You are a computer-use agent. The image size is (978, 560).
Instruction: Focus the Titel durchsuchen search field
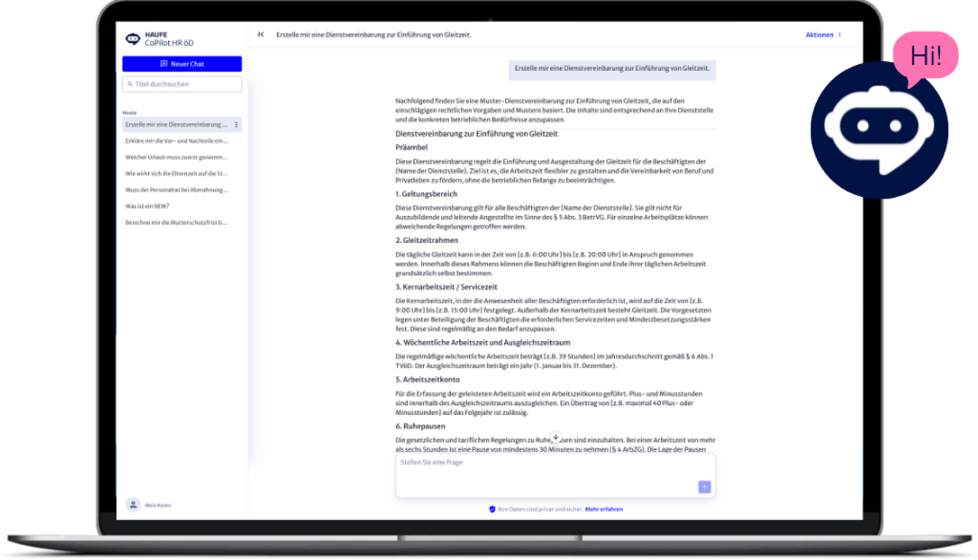click(182, 84)
